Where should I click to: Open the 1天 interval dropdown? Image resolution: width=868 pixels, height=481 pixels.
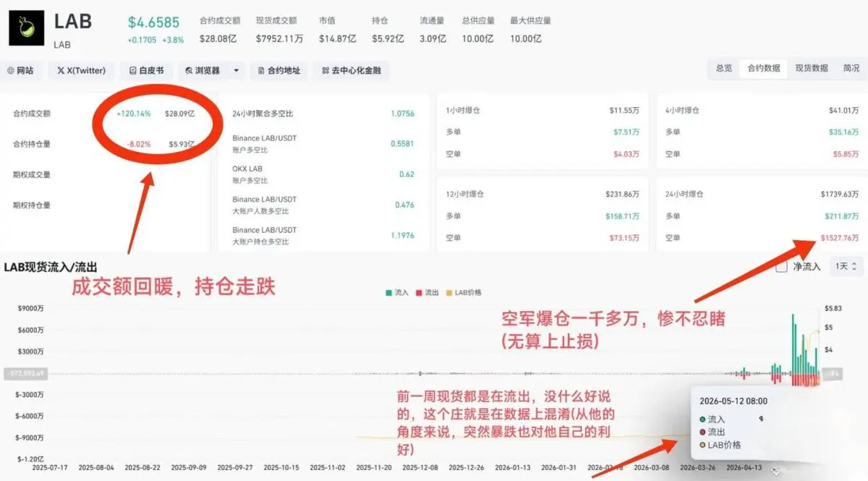847,266
